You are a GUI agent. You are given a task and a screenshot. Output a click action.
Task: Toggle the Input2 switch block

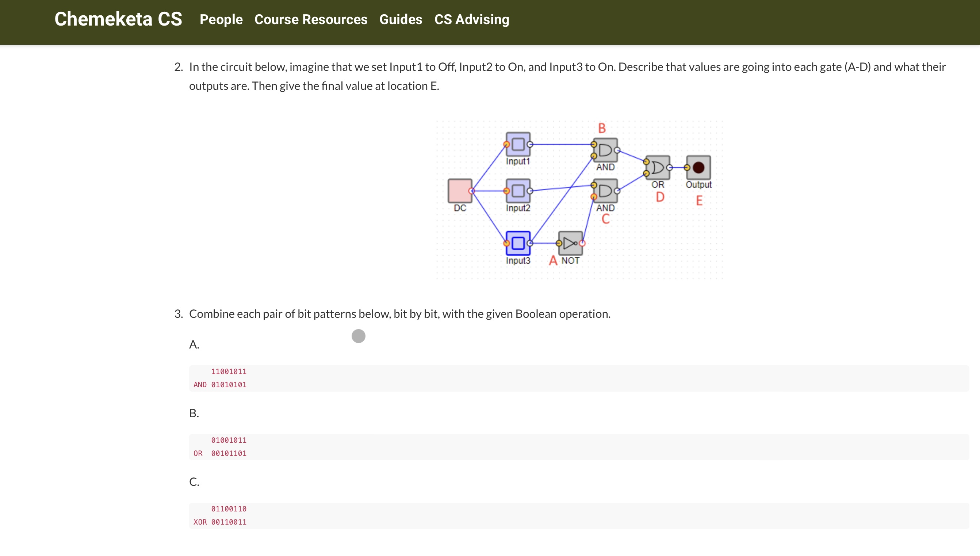pyautogui.click(x=518, y=191)
